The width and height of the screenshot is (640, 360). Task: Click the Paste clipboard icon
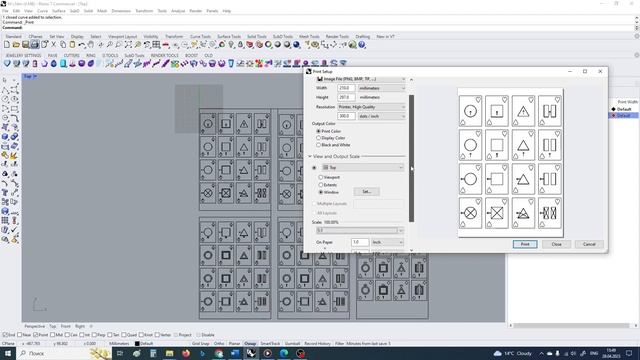click(72, 44)
